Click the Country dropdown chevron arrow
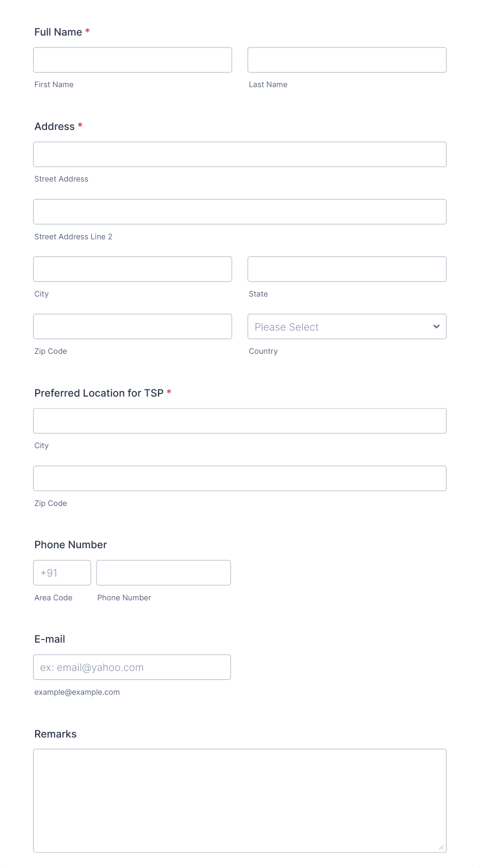This screenshot has width=480, height=868. click(436, 326)
